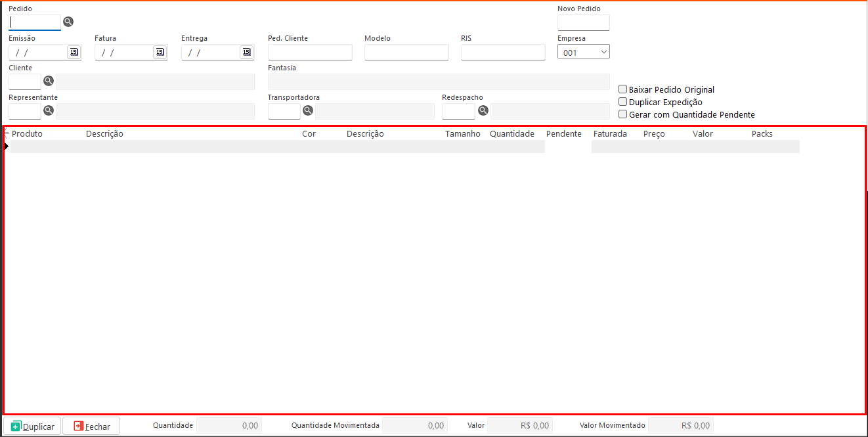Click the Representante lookup magnifier icon
The image size is (868, 437).
49,111
